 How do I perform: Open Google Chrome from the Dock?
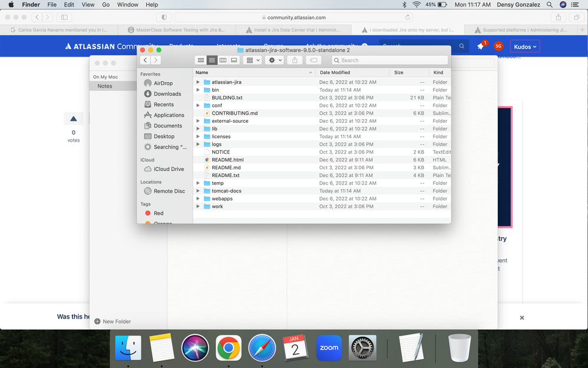[x=229, y=348]
